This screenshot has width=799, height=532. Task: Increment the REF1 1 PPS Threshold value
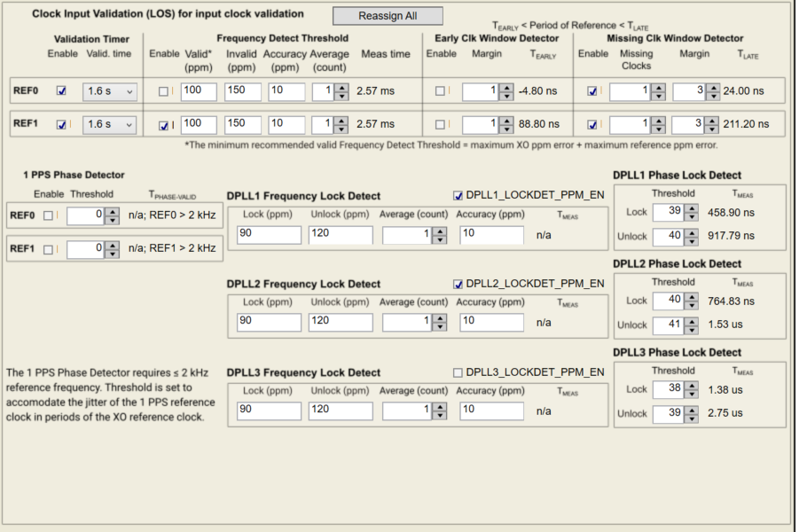point(113,245)
